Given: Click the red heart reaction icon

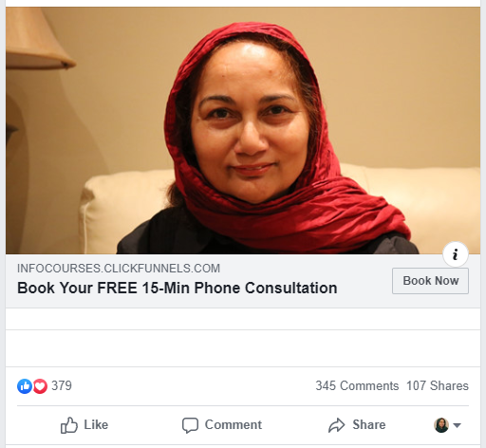Looking at the screenshot, I should coord(40,386).
